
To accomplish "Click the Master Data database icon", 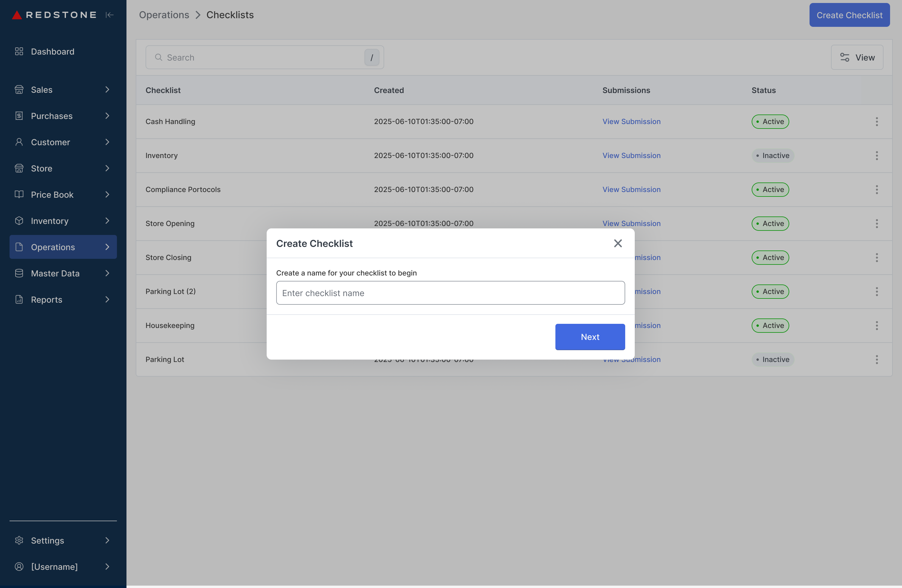I will point(19,273).
